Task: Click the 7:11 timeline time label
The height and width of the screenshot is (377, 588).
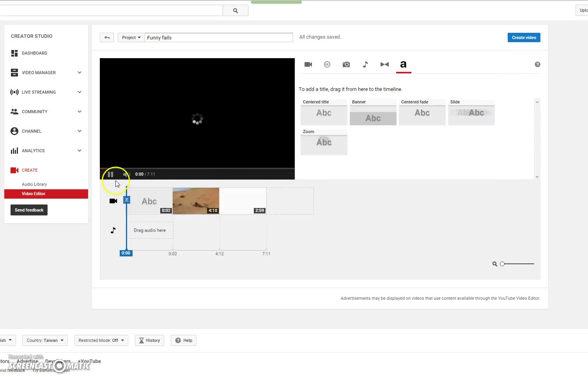Action: [x=266, y=254]
